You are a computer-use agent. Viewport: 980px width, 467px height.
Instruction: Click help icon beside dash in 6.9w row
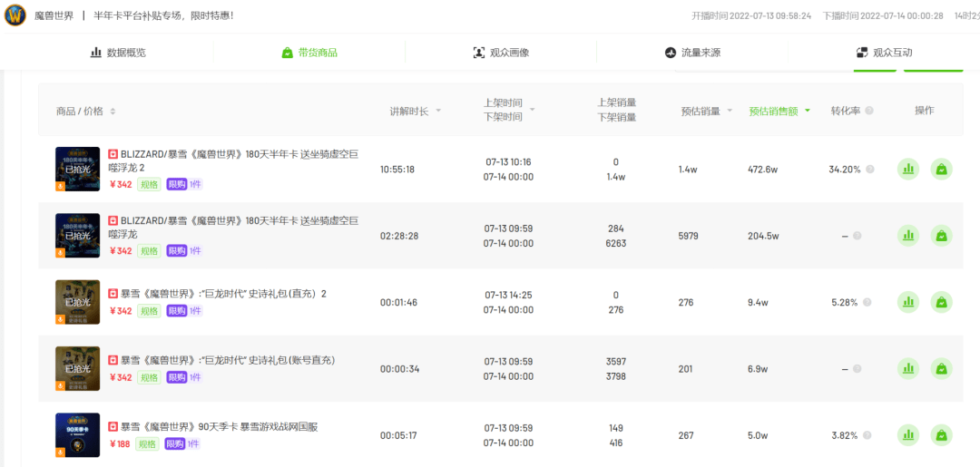tap(857, 368)
